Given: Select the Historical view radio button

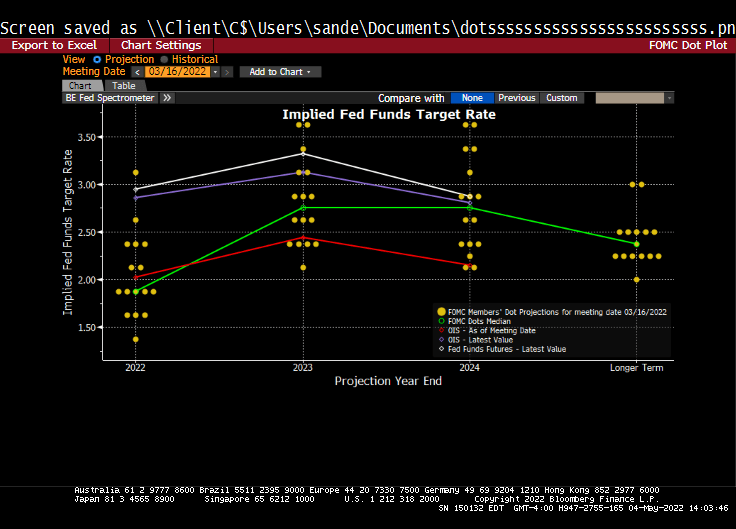Looking at the screenshot, I should click(x=164, y=60).
